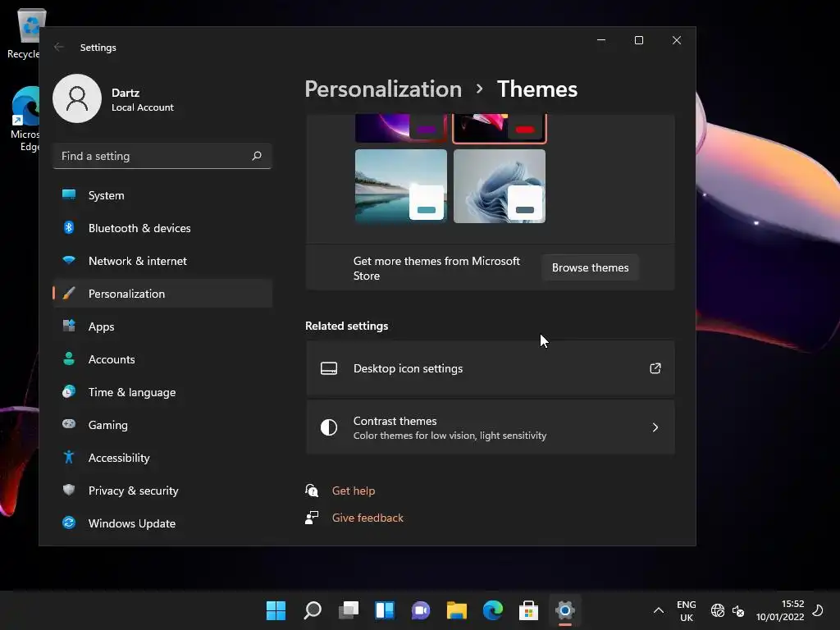Image resolution: width=840 pixels, height=630 pixels.
Task: Open Accessibility settings
Action: tap(162, 458)
